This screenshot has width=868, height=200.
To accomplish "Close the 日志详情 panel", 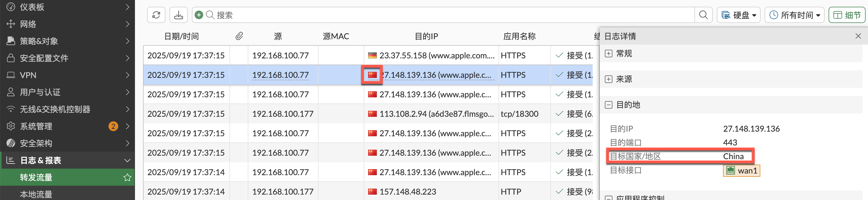I will click(x=858, y=36).
